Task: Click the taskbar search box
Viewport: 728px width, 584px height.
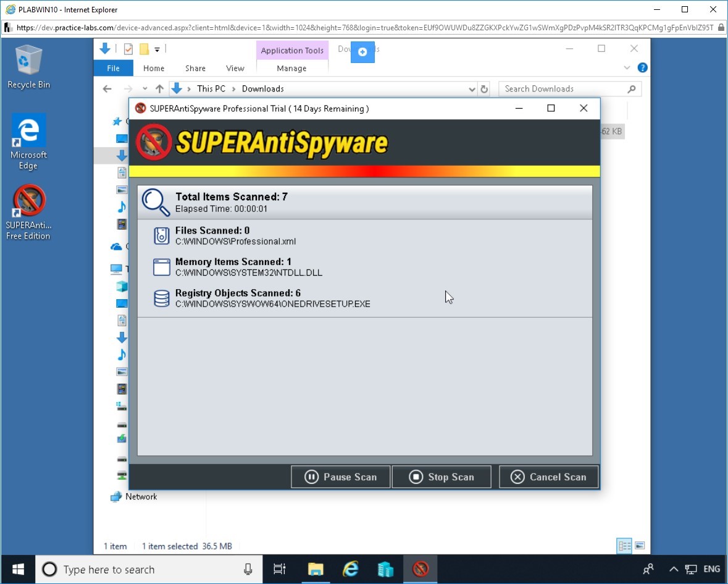Action: (x=149, y=569)
